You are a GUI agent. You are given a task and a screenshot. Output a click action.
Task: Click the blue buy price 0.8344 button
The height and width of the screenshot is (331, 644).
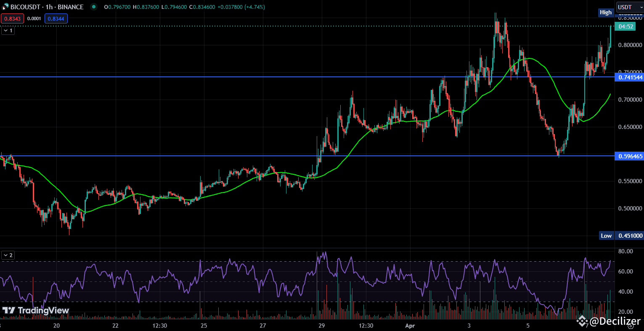[56, 18]
